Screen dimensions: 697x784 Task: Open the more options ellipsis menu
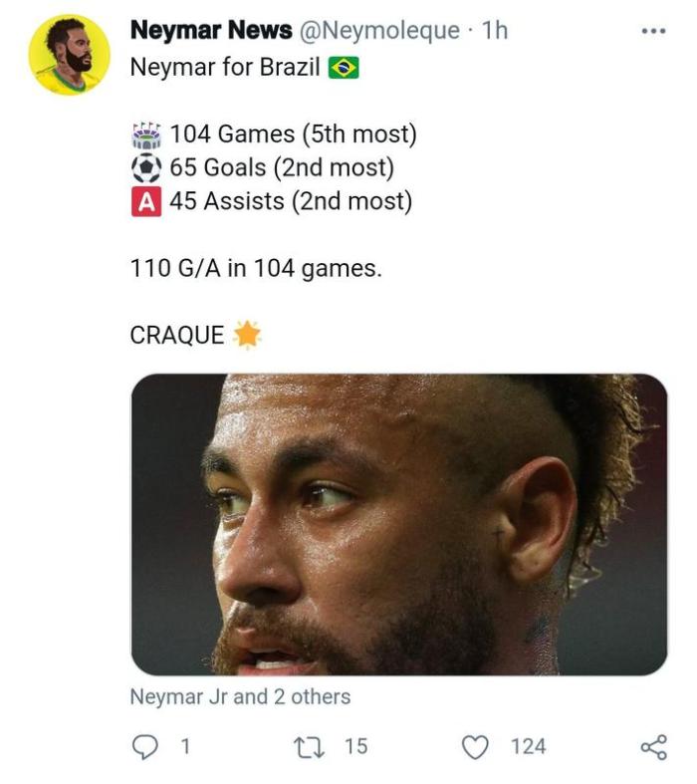(652, 31)
